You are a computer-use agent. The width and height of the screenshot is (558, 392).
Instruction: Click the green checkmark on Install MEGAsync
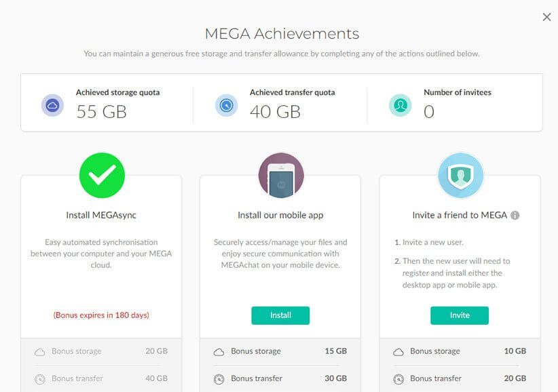[101, 175]
